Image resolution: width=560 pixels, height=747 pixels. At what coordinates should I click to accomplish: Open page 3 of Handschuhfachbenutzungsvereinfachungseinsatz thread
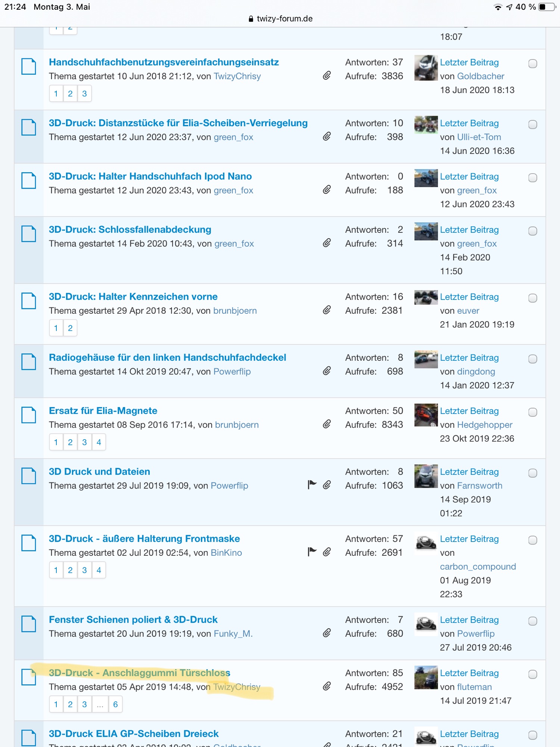[84, 94]
